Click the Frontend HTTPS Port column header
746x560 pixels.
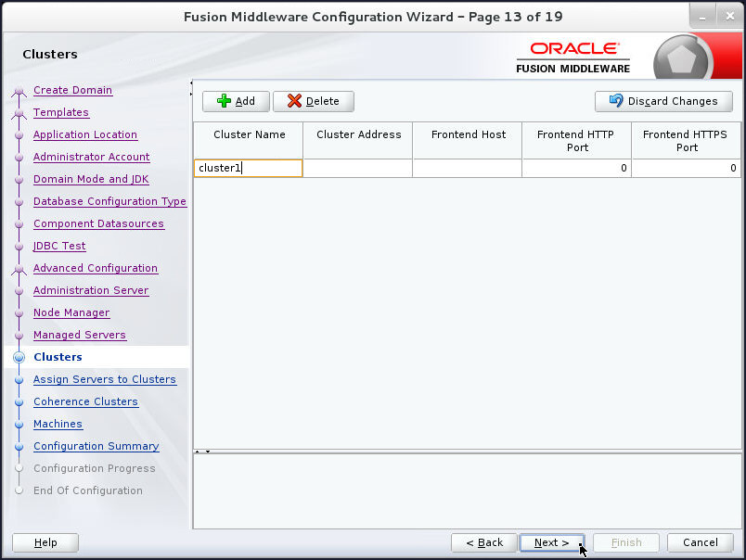pos(686,140)
